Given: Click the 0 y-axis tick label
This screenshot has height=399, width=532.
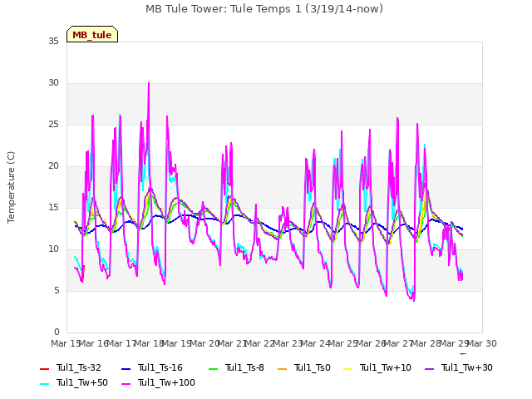Looking at the screenshot, I should [57, 332].
